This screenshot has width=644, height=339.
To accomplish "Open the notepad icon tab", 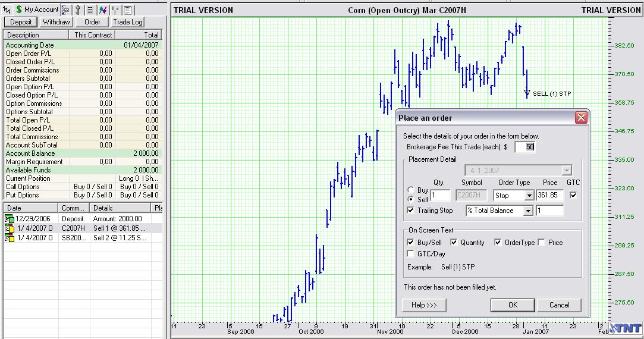I will 128,10.
